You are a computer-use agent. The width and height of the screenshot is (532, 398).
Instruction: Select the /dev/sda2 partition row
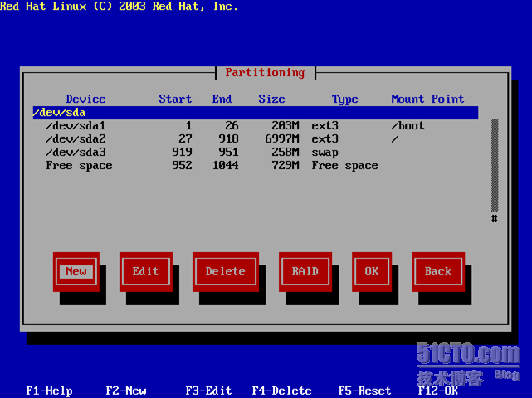(256, 139)
